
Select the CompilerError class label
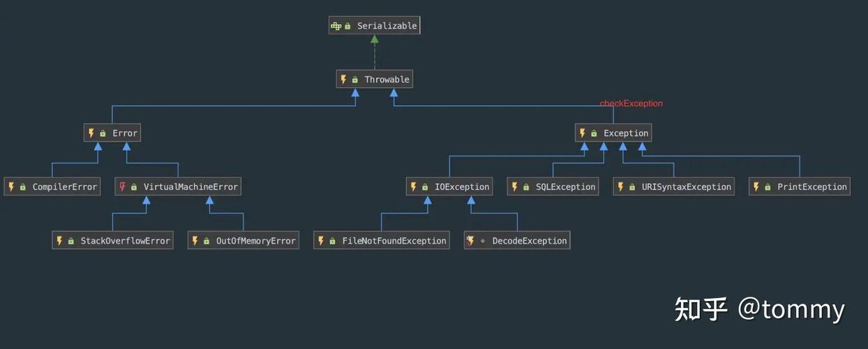pyautogui.click(x=64, y=187)
